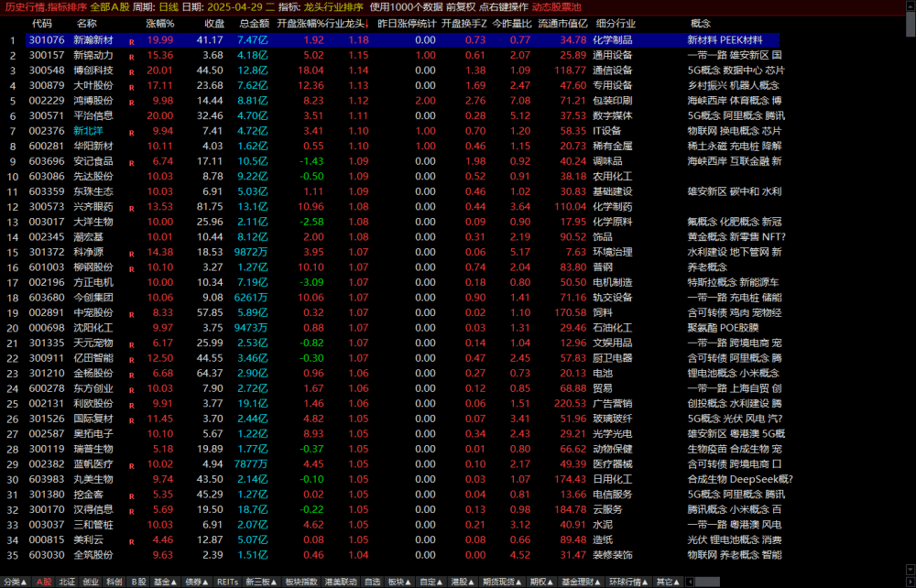Click the R marker beside 亿田智能
The height and width of the screenshot is (588, 916).
[x=131, y=360]
